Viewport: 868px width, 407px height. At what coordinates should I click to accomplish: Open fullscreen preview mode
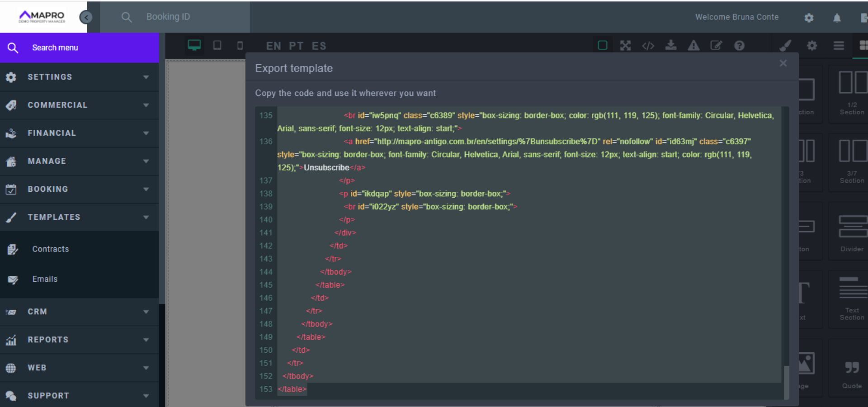pos(625,45)
